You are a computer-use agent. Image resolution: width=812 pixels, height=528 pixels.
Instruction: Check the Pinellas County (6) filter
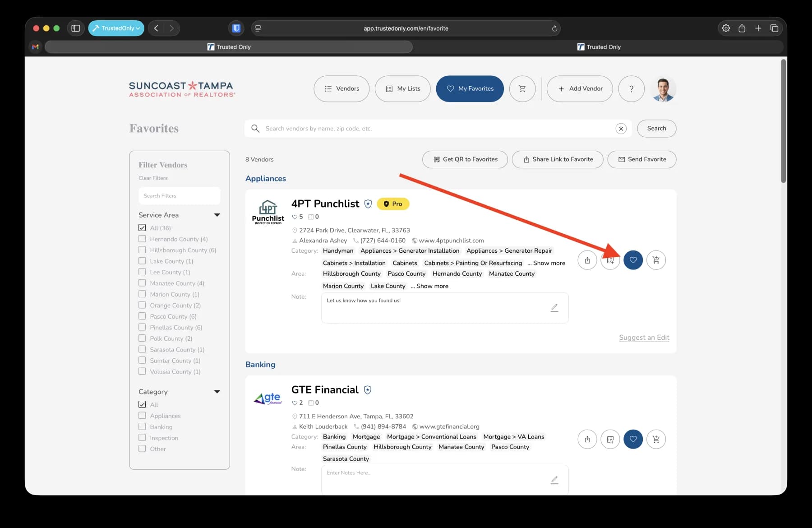tap(142, 327)
